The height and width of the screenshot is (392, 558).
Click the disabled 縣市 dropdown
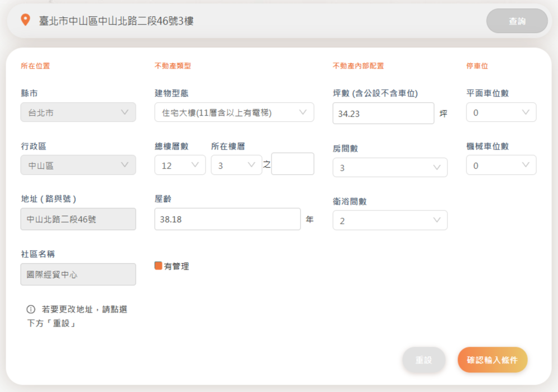(78, 112)
